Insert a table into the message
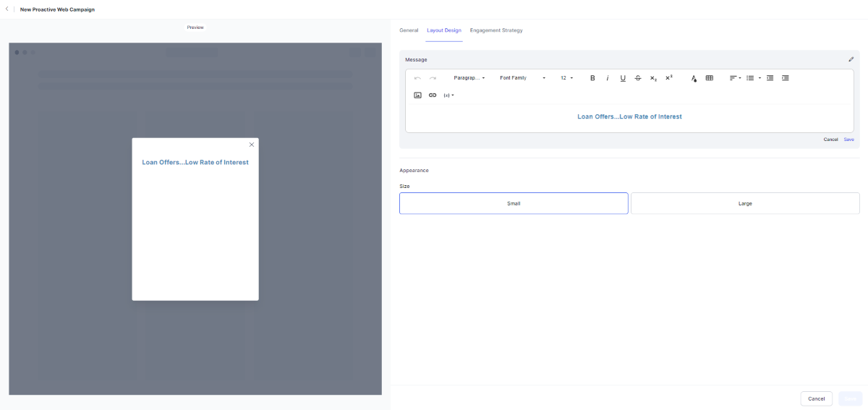Viewport: 868px width, 410px height. coord(709,78)
